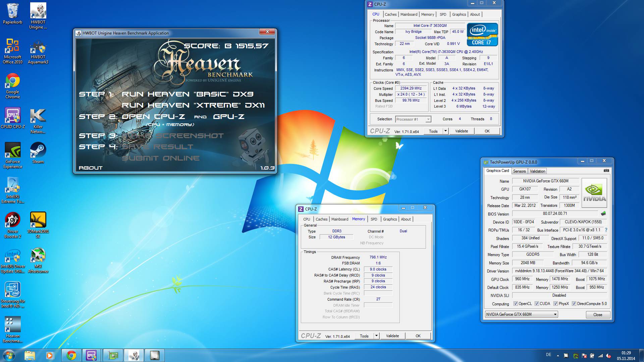Open GPU selector dropdown GTX 660M
Screen dimensions: 644x362
[x=522, y=314]
